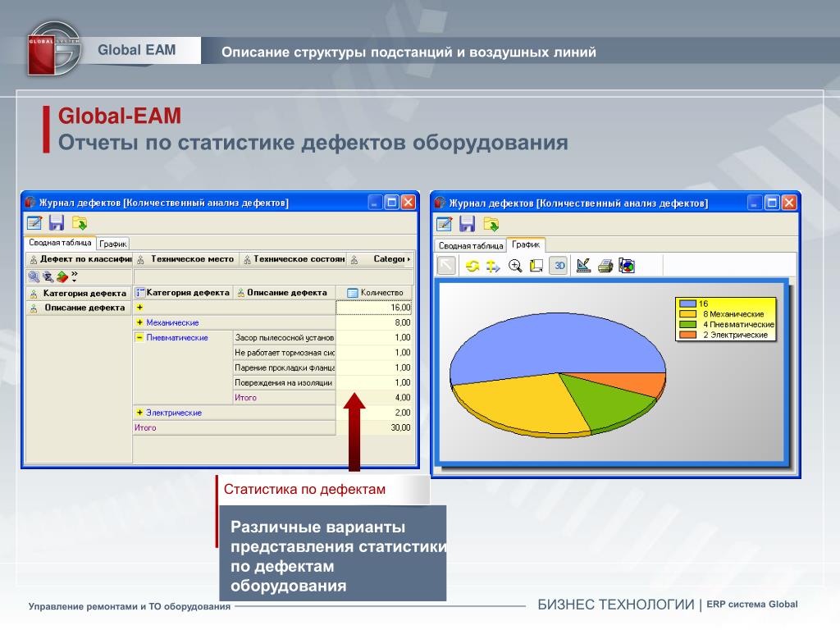
Task: Click 'Дефект по классифи' field header
Action: click(80, 259)
